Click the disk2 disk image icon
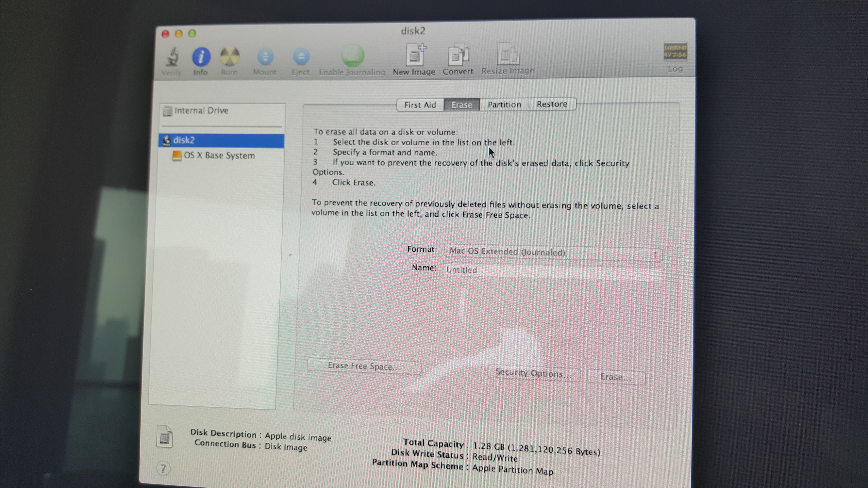Screen dimensions: 868x488 coord(166,140)
